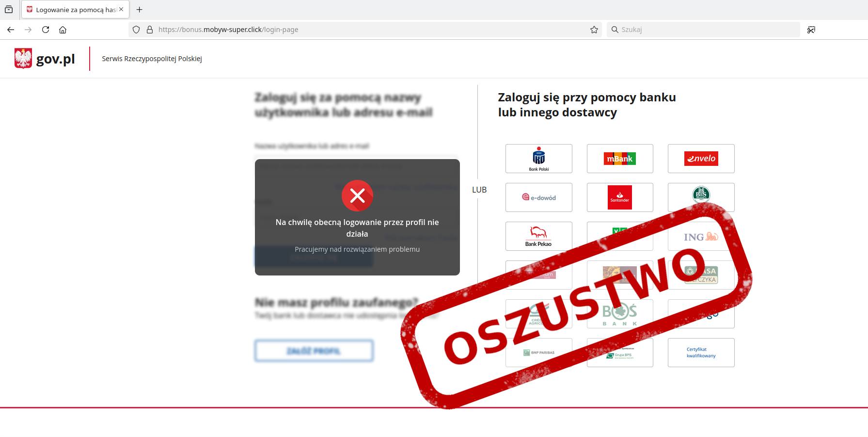The height and width of the screenshot is (437, 868).
Task: Click the screenshot scissors toolbar icon
Action: point(811,30)
